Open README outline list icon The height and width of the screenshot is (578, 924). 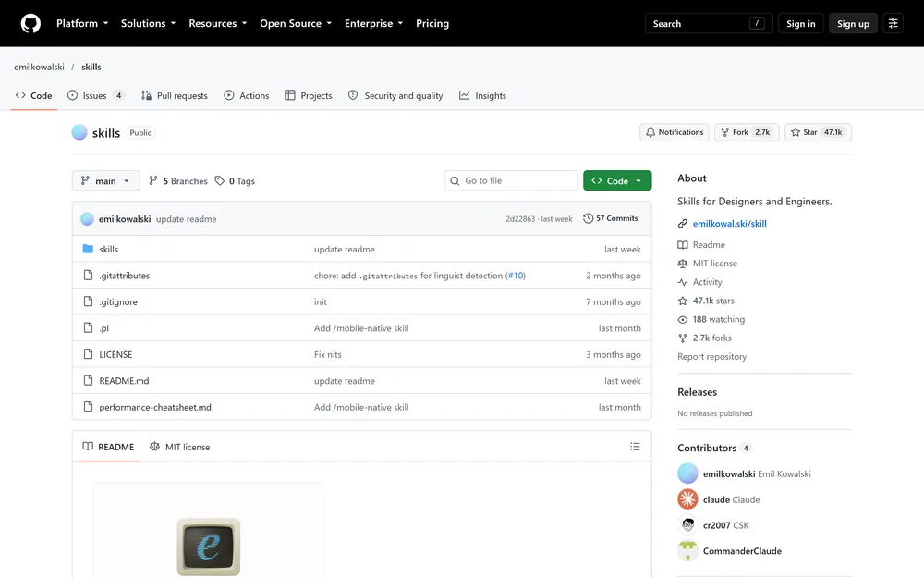point(635,447)
